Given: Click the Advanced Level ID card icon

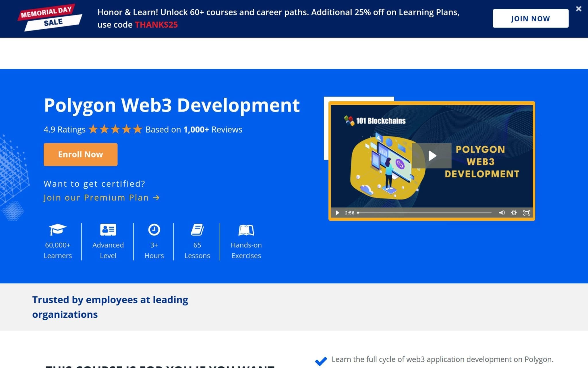Looking at the screenshot, I should pyautogui.click(x=108, y=230).
